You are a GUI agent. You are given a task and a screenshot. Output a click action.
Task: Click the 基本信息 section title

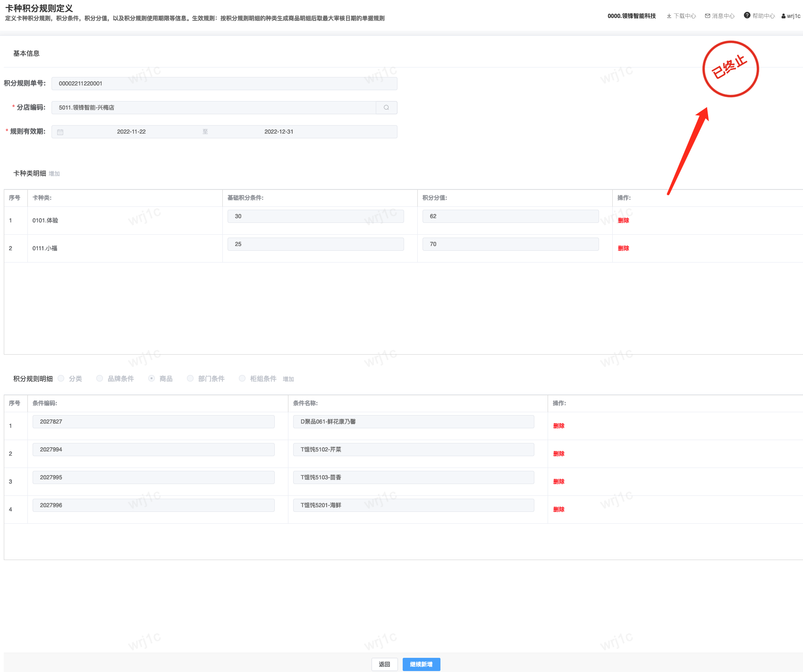pyautogui.click(x=26, y=53)
